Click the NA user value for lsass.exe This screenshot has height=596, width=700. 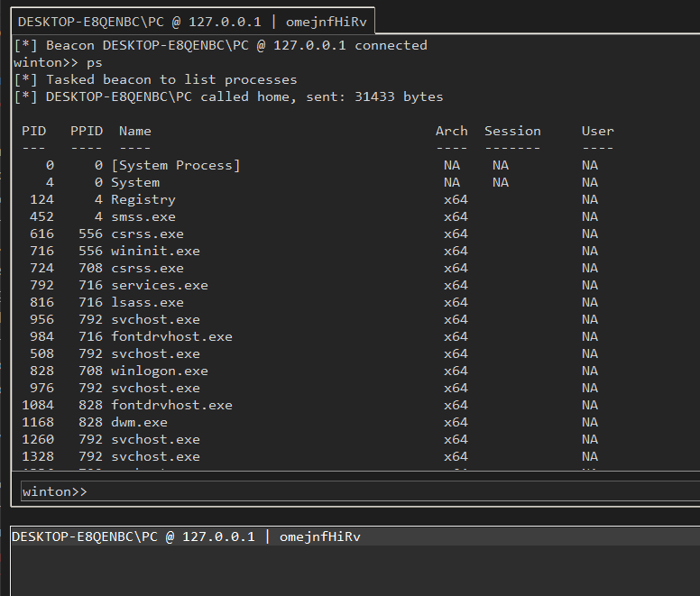pyautogui.click(x=590, y=302)
